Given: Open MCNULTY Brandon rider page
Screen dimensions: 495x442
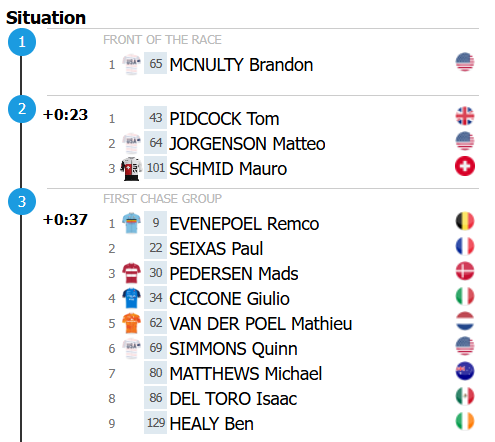Looking at the screenshot, I should (x=241, y=65).
